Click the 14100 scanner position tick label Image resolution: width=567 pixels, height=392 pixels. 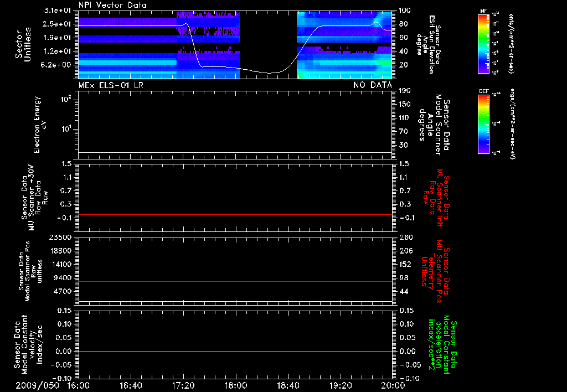click(61, 264)
